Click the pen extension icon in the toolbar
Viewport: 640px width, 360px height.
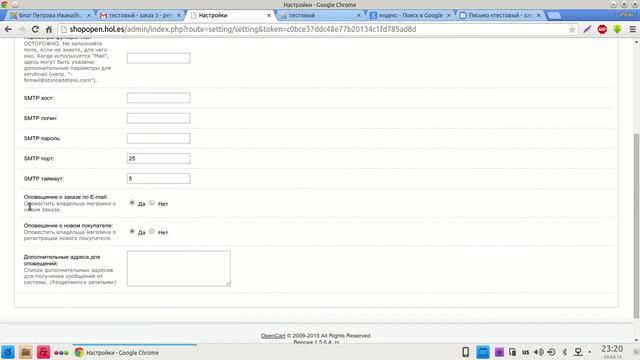[587, 29]
